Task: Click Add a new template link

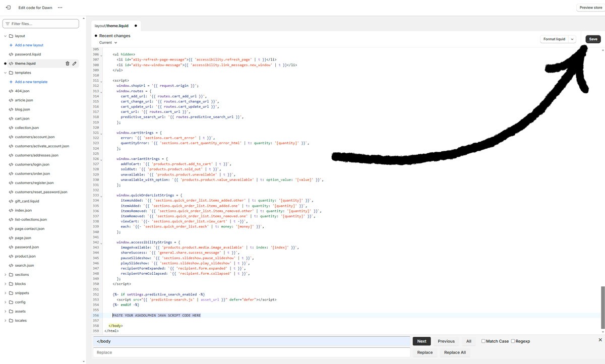Action: point(31,82)
